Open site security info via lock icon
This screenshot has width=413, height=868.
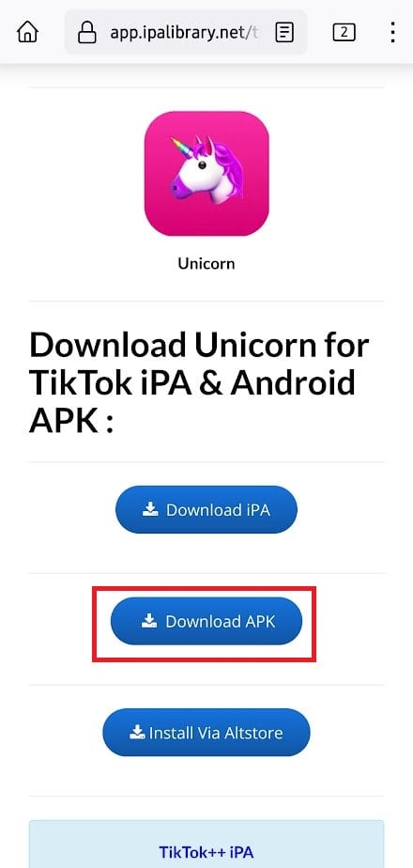pos(86,33)
